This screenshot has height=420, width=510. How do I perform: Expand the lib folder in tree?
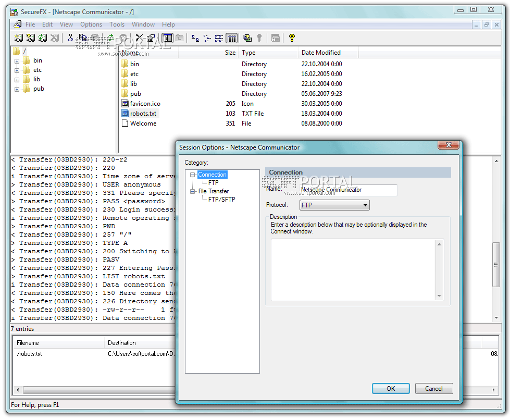[17, 80]
